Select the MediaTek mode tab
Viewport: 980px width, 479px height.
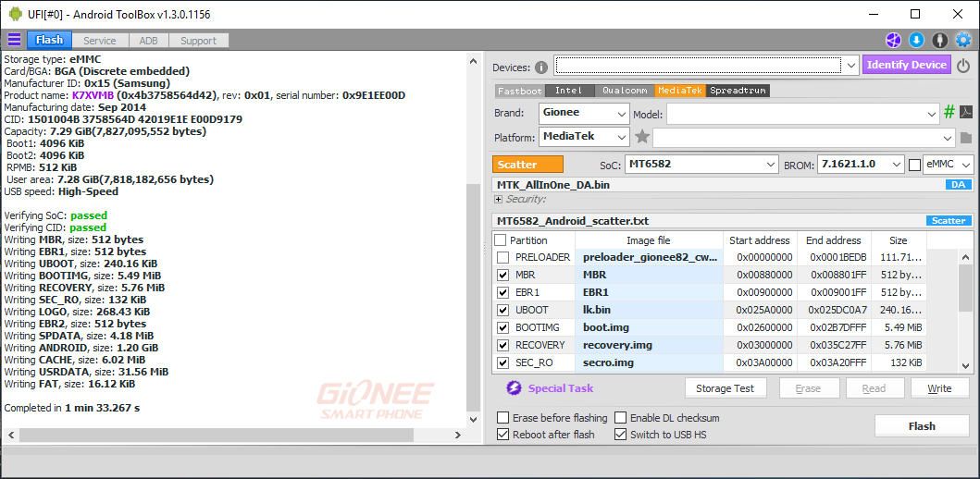[x=680, y=91]
